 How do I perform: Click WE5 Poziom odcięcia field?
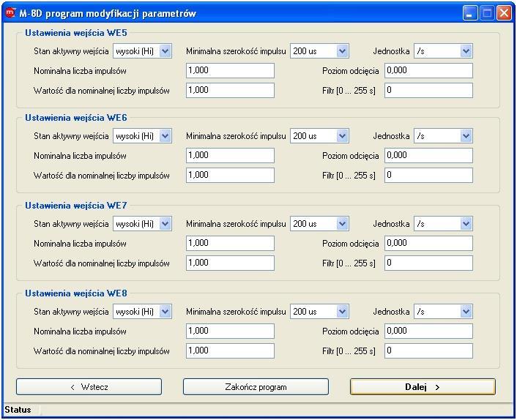428,71
